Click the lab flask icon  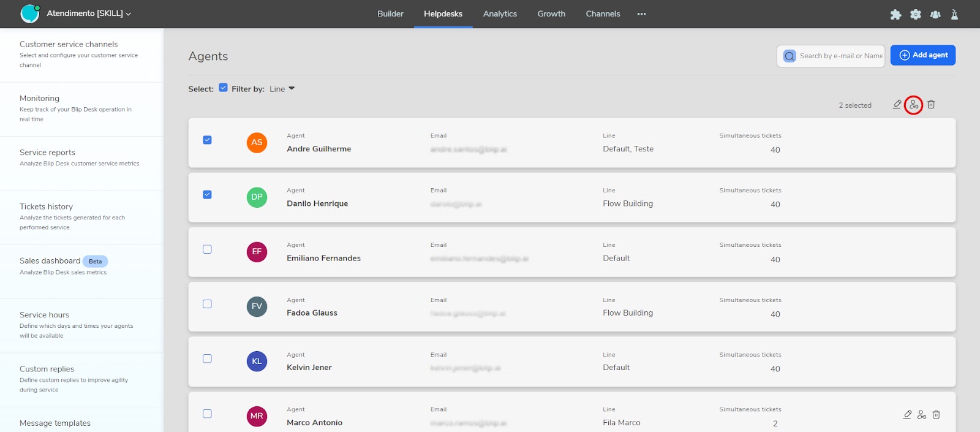(954, 15)
